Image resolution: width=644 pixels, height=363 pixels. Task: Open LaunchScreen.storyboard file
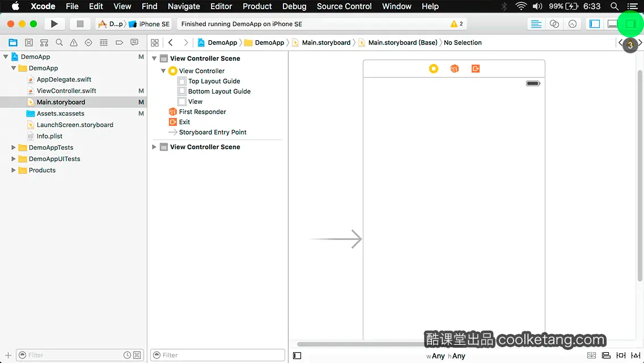[x=75, y=125]
